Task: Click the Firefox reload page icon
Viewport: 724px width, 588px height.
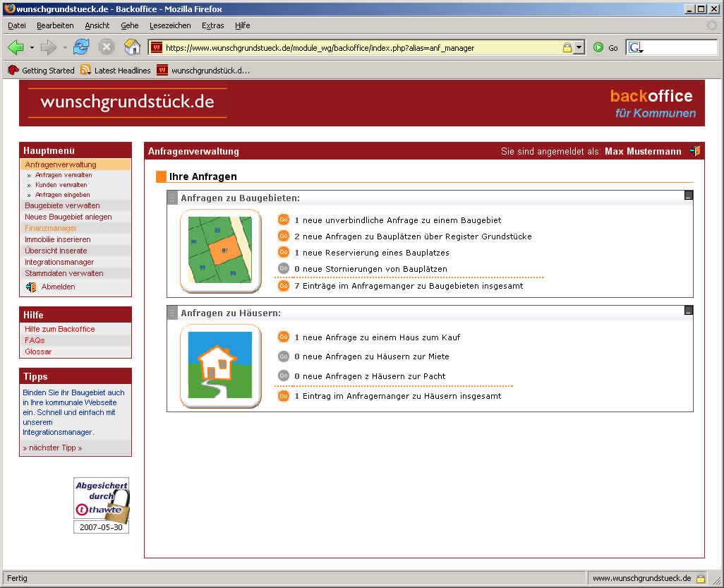Action: coord(82,47)
